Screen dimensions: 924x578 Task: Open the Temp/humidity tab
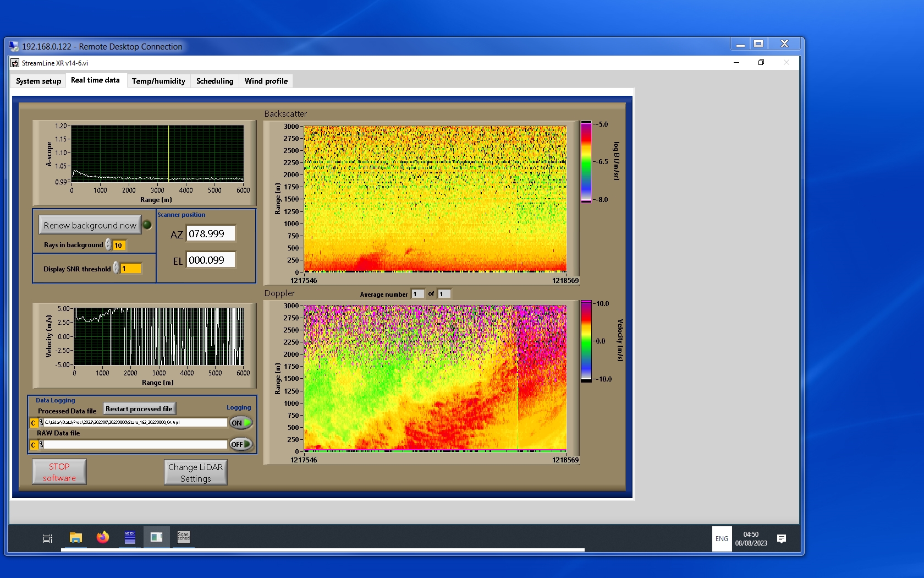(x=158, y=81)
